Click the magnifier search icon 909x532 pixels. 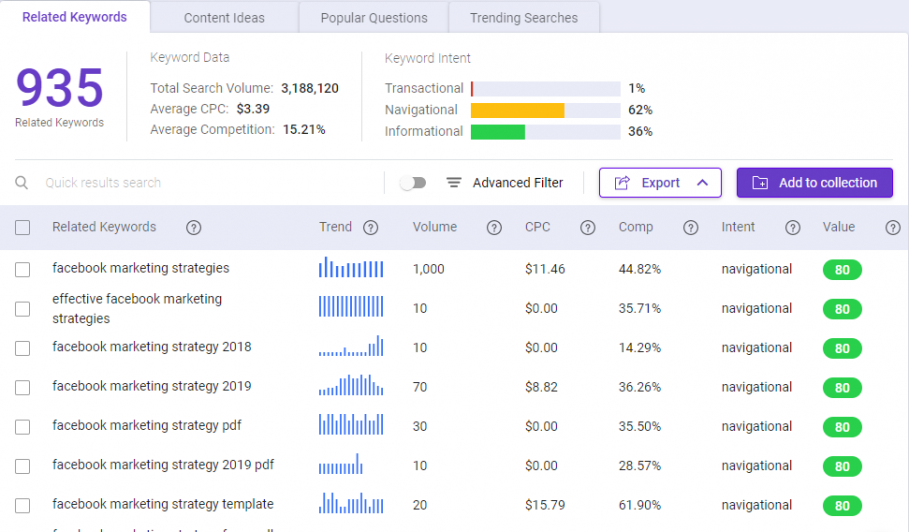coord(21,183)
